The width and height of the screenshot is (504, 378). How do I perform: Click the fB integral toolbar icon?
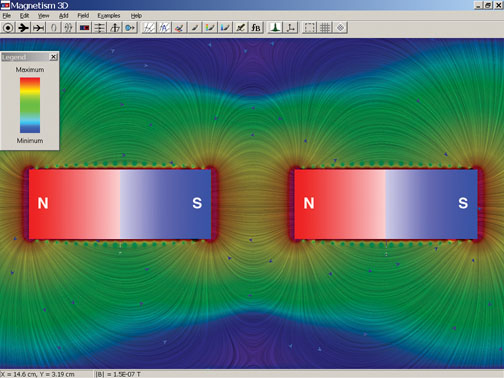click(x=256, y=28)
